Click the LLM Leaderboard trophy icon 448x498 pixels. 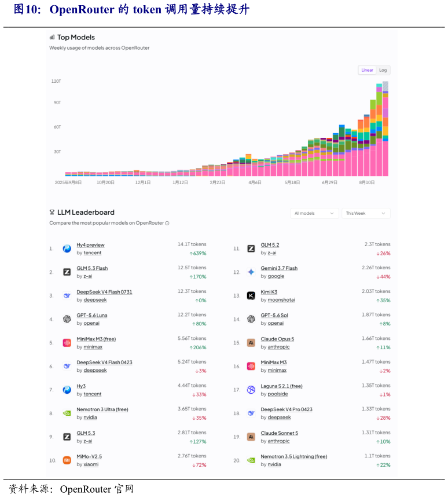click(x=52, y=212)
